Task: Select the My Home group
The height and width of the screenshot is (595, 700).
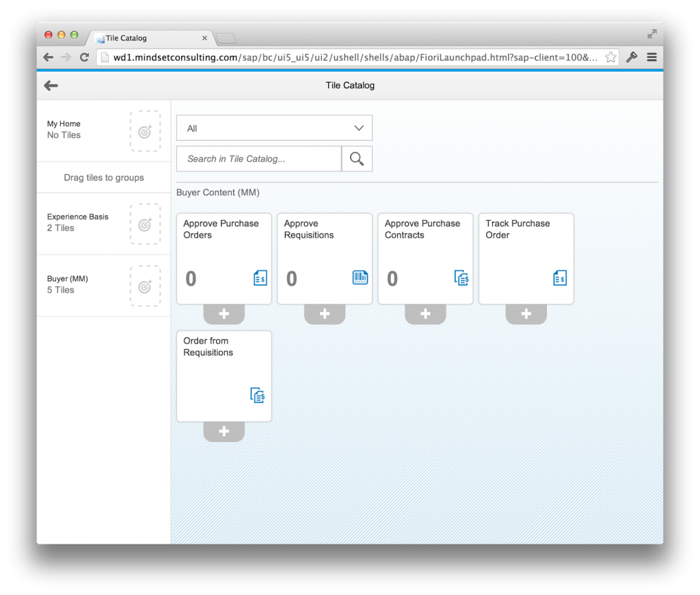Action: pos(104,130)
